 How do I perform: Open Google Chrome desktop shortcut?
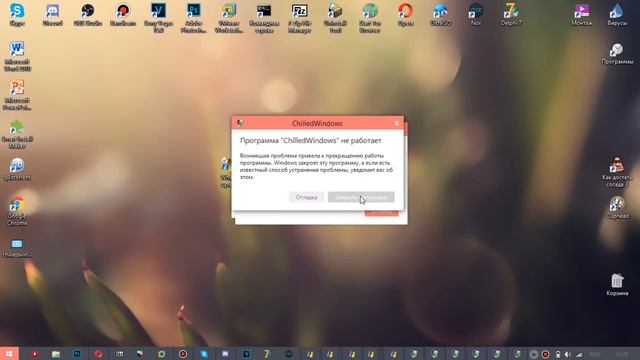pyautogui.click(x=17, y=211)
